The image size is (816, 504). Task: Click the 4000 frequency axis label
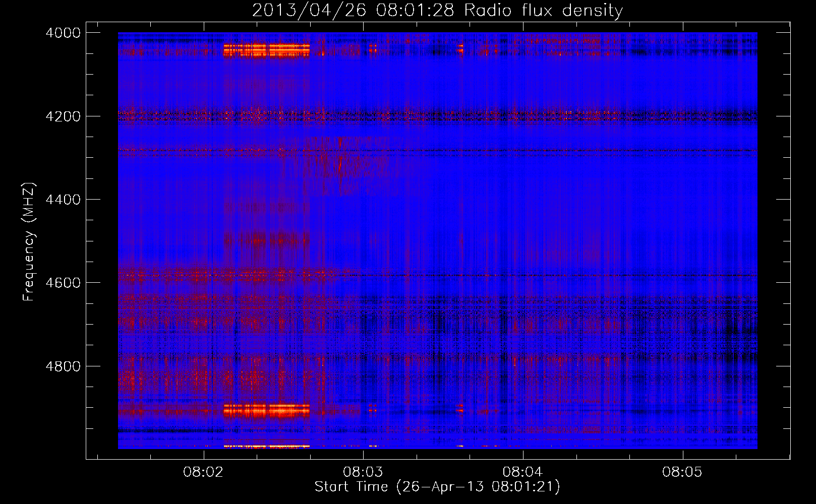click(x=63, y=33)
